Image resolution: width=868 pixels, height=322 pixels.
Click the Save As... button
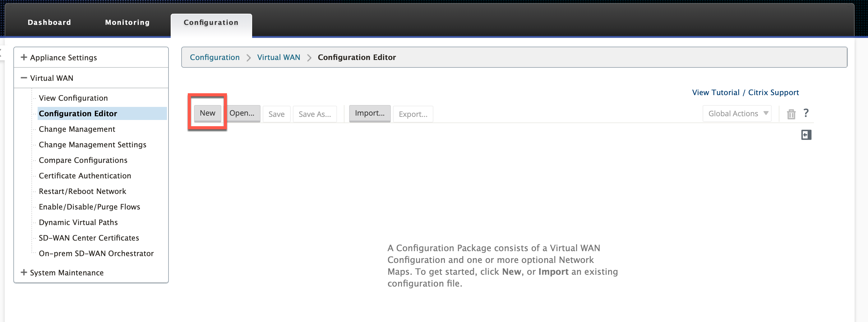(315, 114)
